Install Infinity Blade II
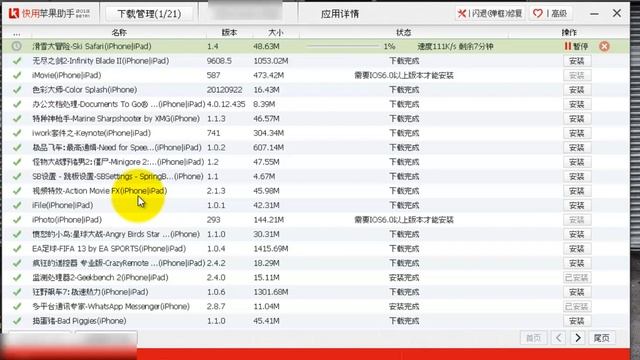Image resolution: width=640 pixels, height=360 pixels. tap(577, 61)
